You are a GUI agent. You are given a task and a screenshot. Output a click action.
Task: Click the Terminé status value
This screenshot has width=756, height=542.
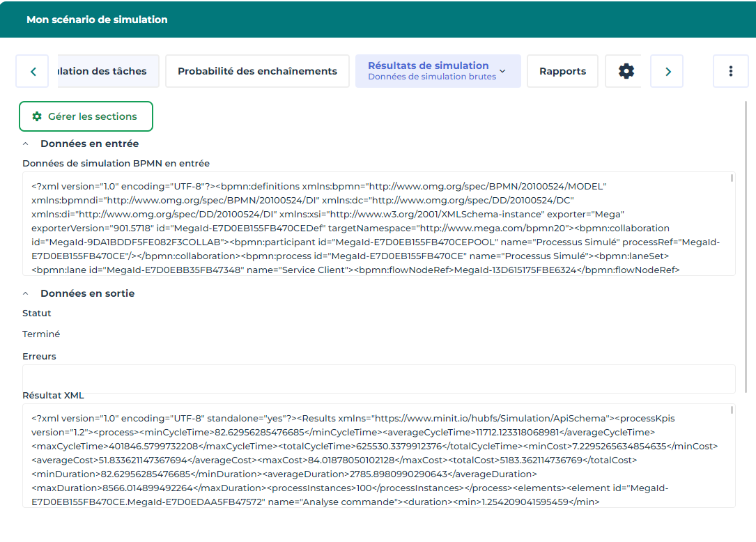pyautogui.click(x=41, y=334)
